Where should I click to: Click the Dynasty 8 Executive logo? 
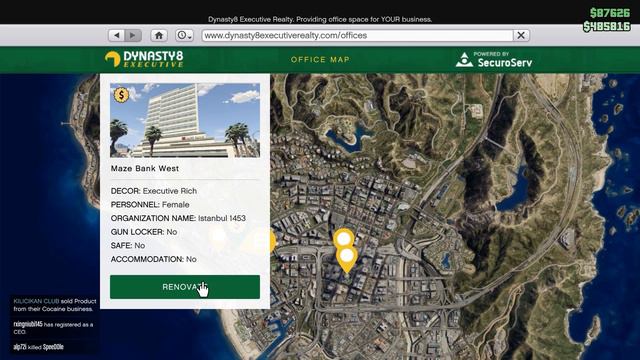(x=144, y=59)
